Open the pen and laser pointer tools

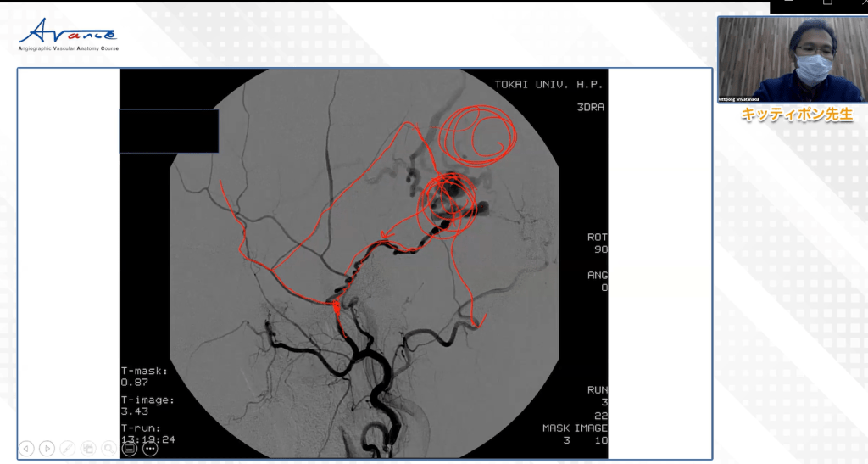[x=67, y=448]
